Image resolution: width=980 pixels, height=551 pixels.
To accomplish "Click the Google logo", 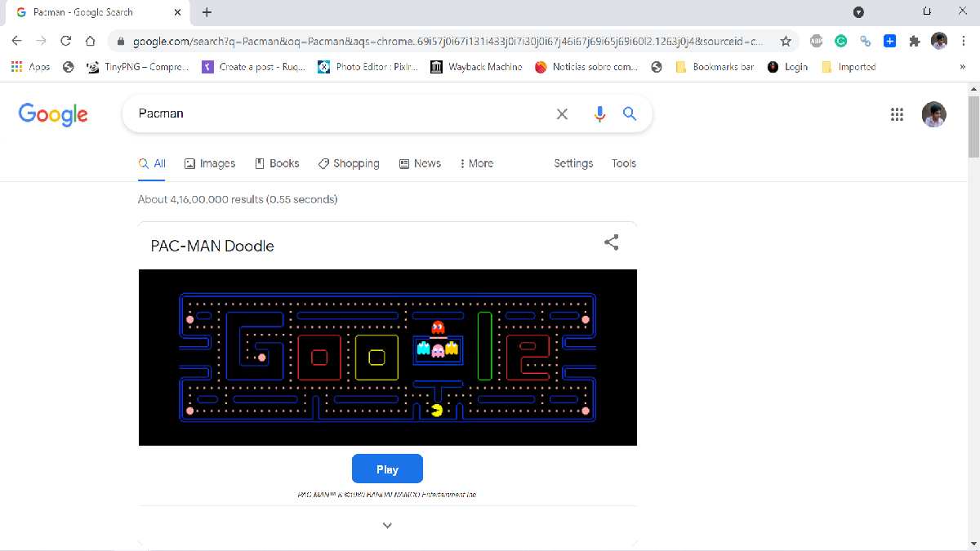I will (53, 114).
